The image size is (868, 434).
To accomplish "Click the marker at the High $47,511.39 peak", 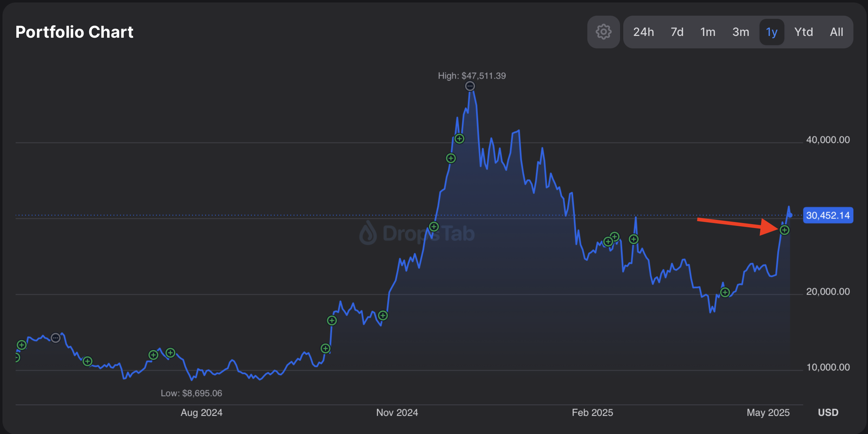I will pos(470,86).
